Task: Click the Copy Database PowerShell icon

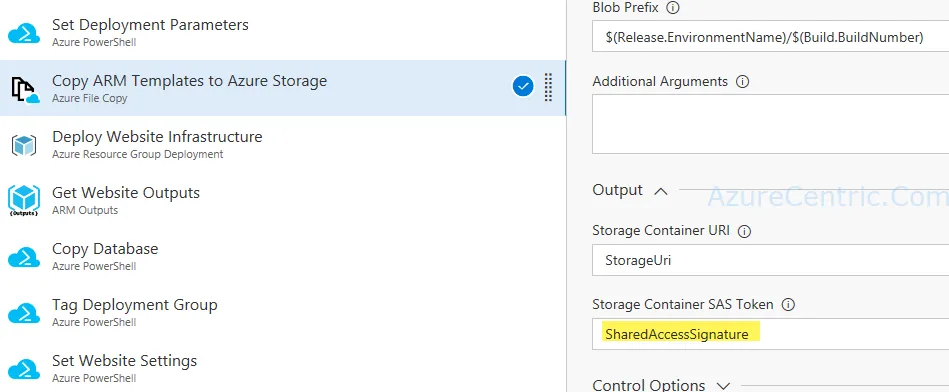Action: pos(24,257)
